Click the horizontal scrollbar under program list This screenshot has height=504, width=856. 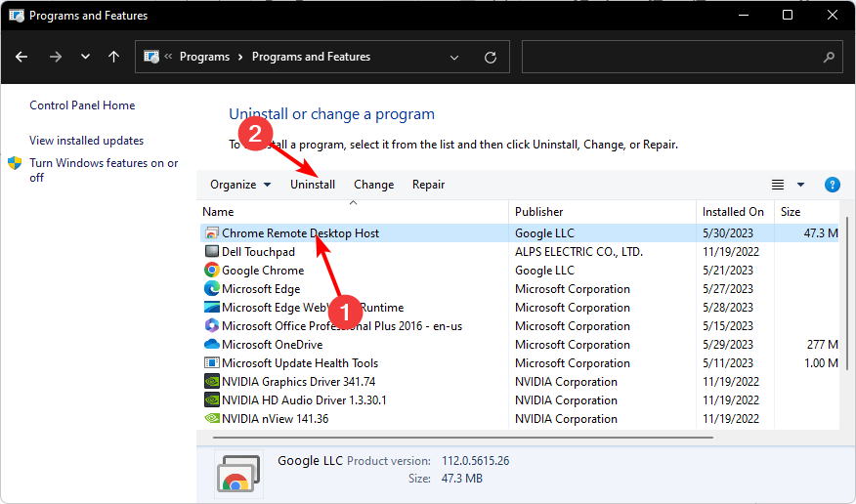click(x=463, y=437)
